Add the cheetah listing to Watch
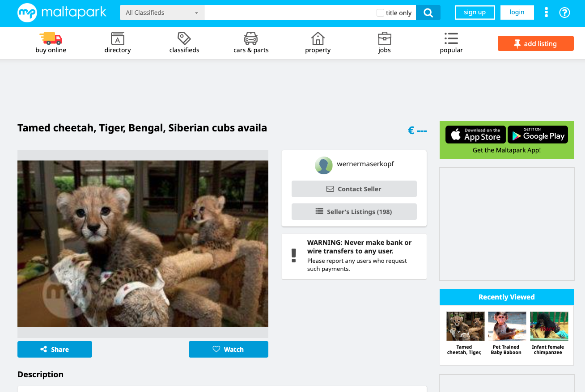 [x=228, y=349]
